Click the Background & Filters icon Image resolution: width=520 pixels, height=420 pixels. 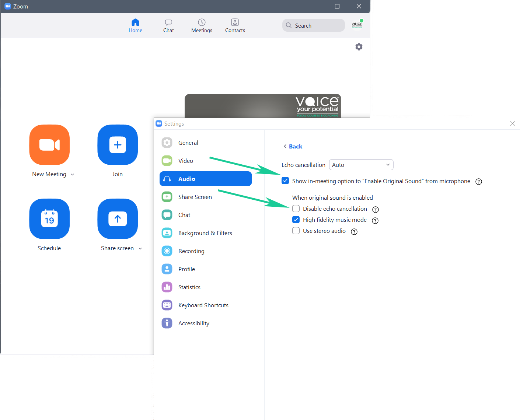167,233
